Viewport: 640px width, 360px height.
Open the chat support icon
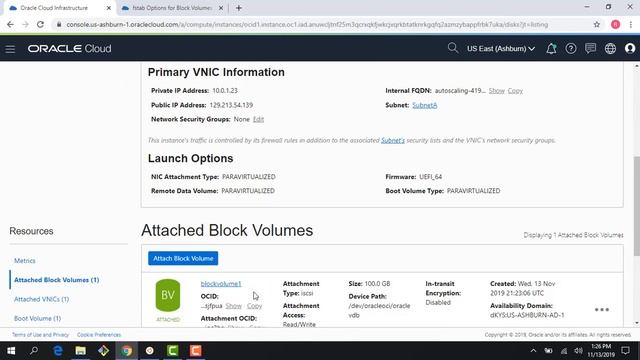(x=590, y=49)
